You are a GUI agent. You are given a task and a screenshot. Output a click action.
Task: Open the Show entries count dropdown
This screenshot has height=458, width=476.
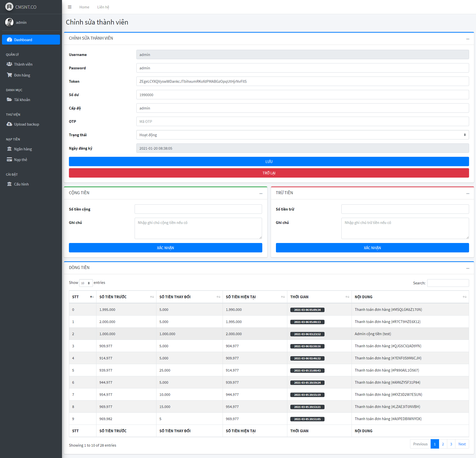[x=86, y=283]
